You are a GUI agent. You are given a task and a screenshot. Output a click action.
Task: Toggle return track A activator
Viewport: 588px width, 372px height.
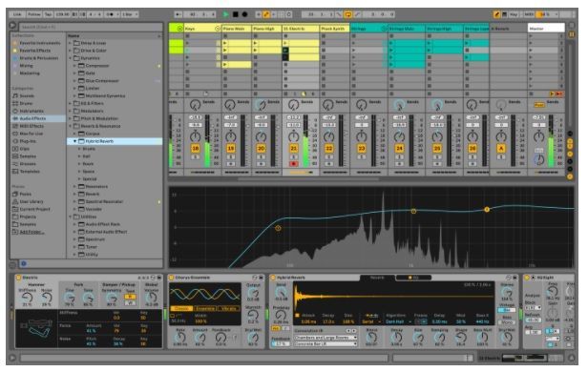[x=501, y=149]
